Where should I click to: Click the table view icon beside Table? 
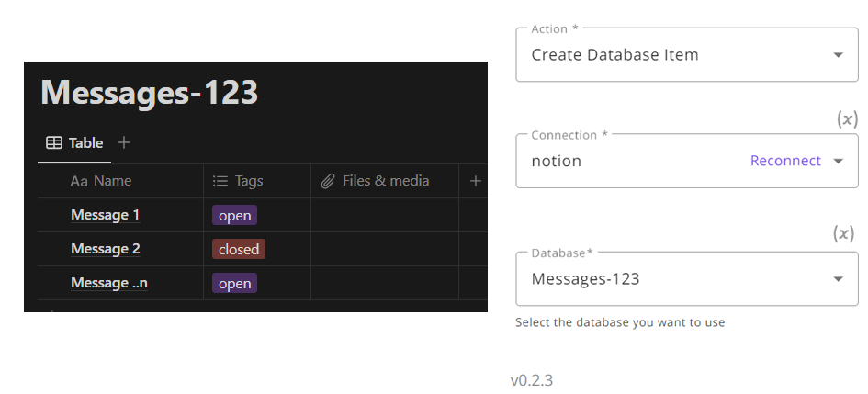click(53, 142)
